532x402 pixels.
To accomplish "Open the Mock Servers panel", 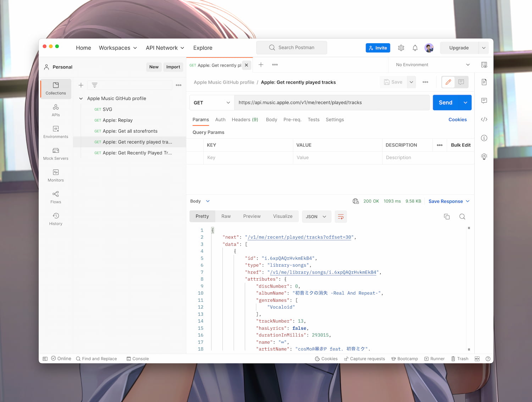I will (56, 154).
